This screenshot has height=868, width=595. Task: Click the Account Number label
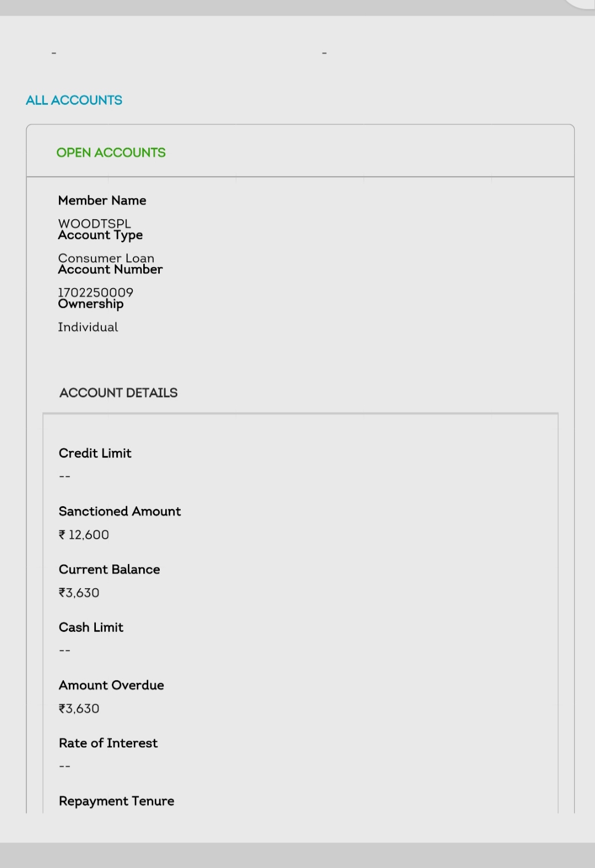(110, 269)
